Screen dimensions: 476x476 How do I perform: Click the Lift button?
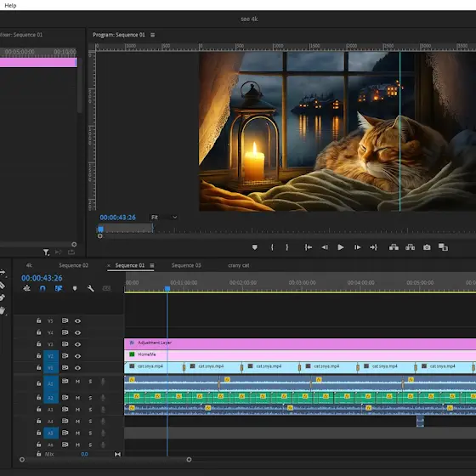click(394, 247)
